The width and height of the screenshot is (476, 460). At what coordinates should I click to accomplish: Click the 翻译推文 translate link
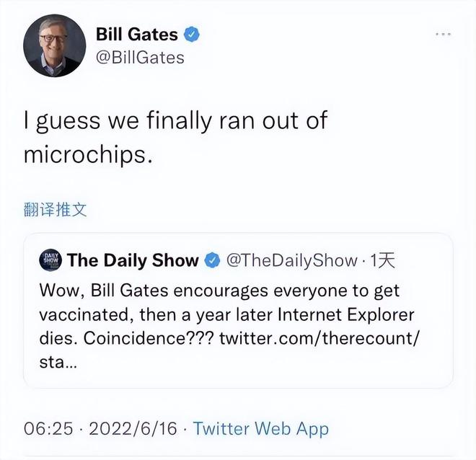click(56, 210)
